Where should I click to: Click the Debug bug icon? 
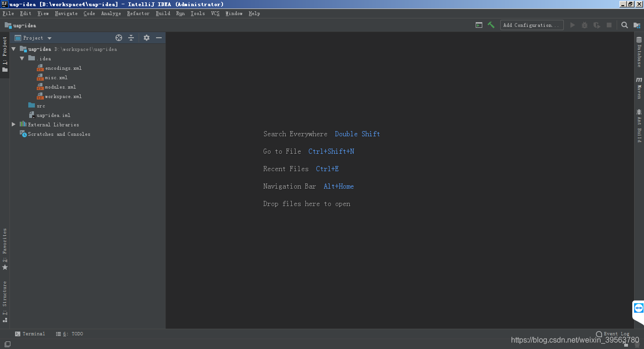585,25
